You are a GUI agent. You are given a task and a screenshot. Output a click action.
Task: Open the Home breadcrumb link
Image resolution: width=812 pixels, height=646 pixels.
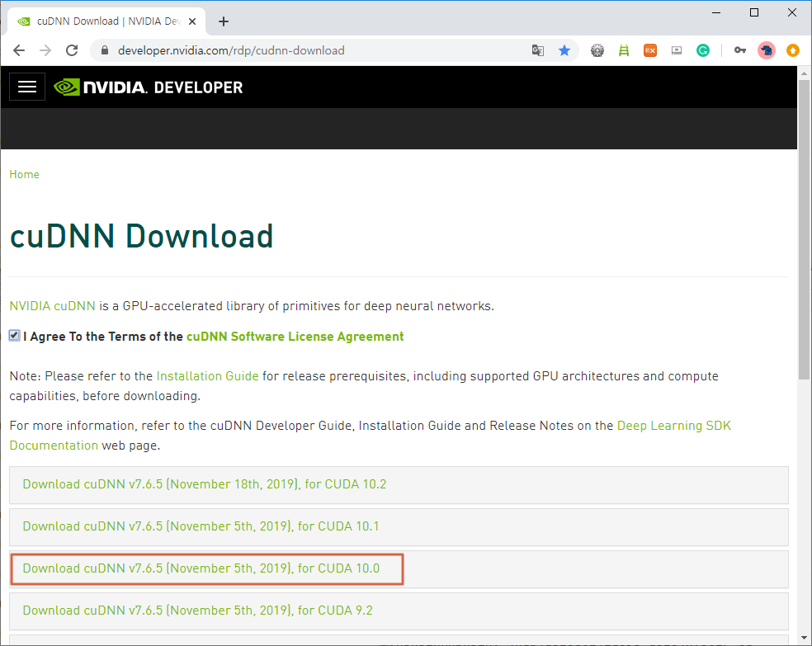(x=24, y=174)
